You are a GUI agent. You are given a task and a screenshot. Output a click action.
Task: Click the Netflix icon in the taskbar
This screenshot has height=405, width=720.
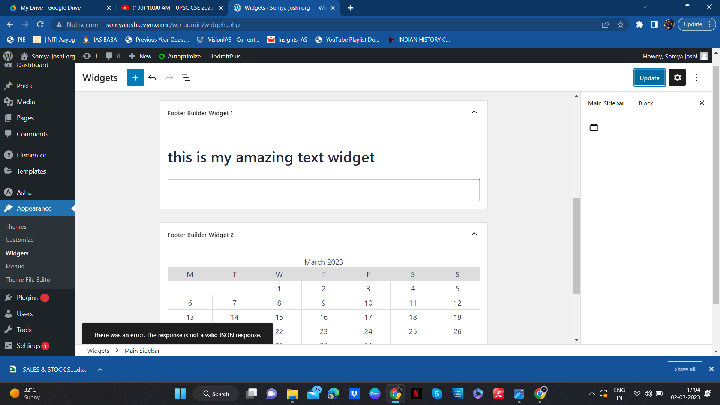tap(415, 393)
